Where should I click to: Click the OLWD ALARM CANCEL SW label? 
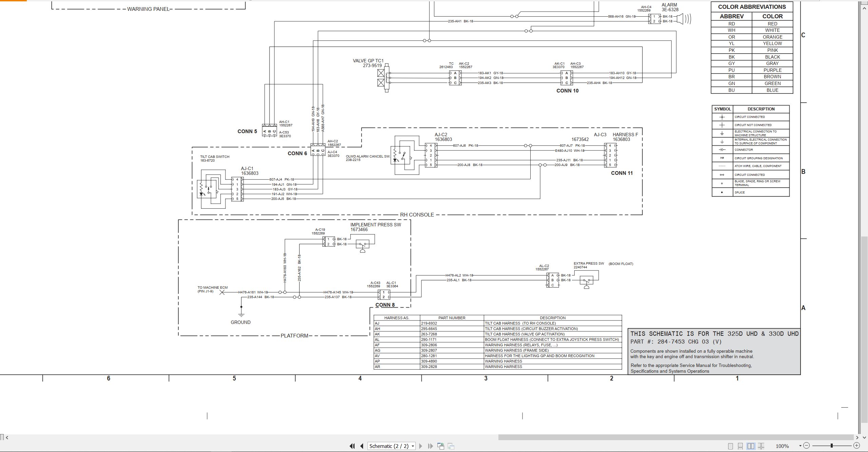368,157
